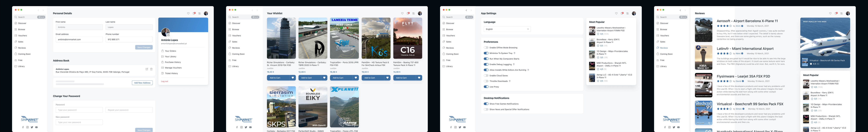Open wishlist heart icon in Personal Details window
Viewport: 868px width, 132px height.
tap(188, 14)
